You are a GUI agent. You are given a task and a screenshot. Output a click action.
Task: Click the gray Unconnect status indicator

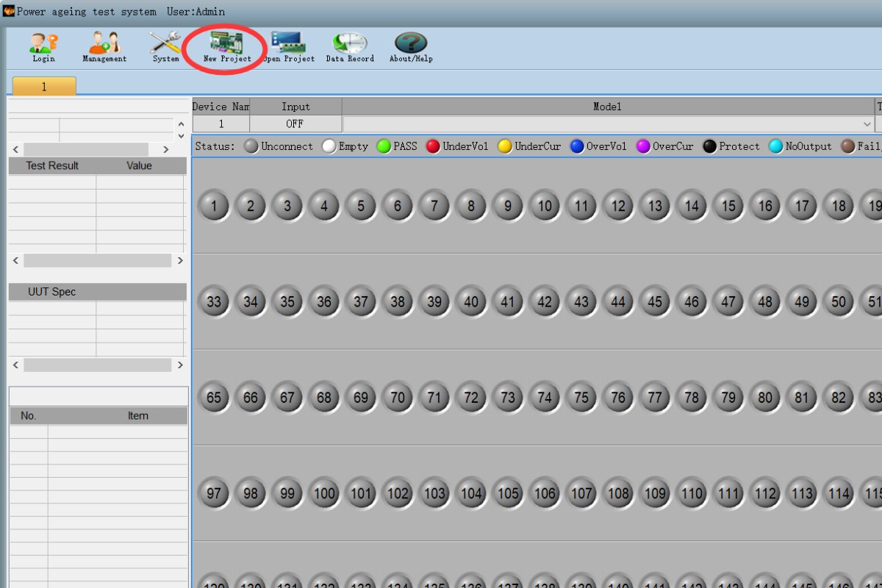pyautogui.click(x=251, y=146)
